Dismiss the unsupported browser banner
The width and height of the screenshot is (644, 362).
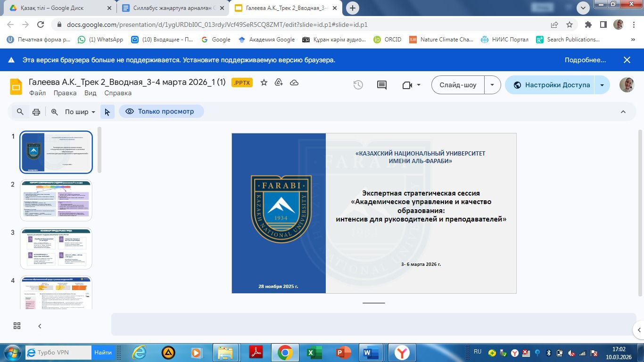[627, 60]
